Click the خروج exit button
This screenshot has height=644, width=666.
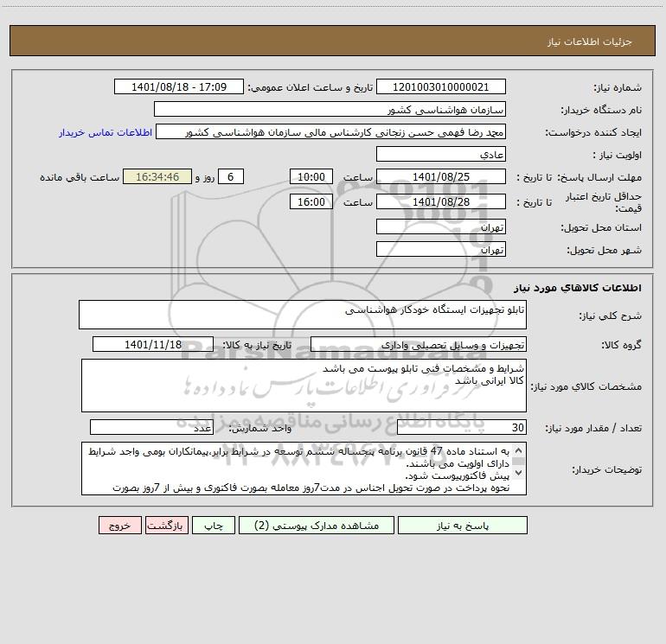(x=119, y=525)
